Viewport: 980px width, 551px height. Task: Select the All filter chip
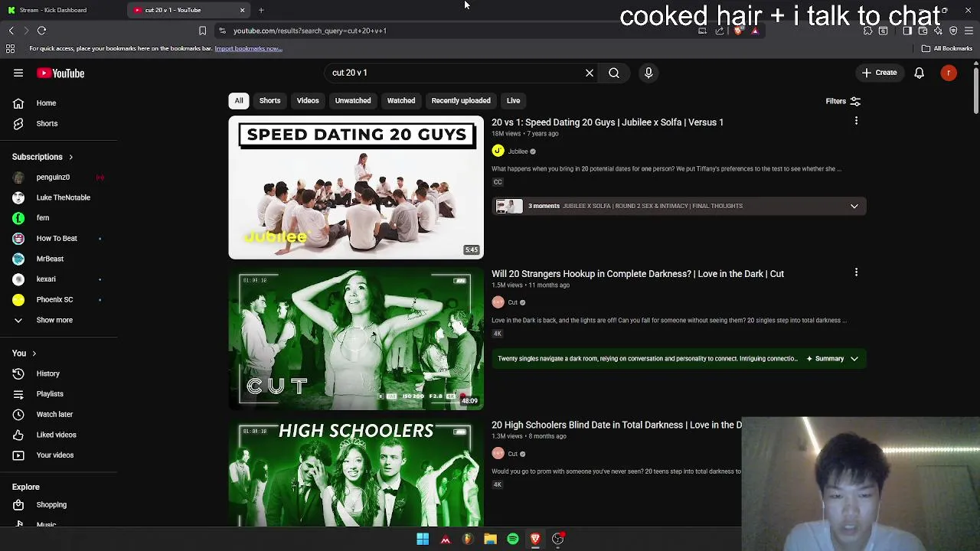pyautogui.click(x=239, y=100)
